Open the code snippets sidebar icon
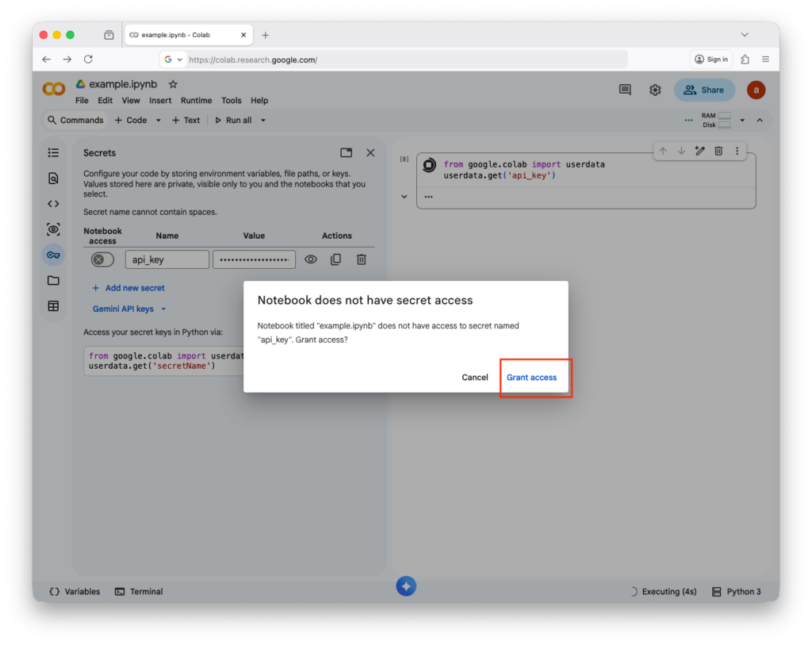The image size is (812, 645). 53,204
